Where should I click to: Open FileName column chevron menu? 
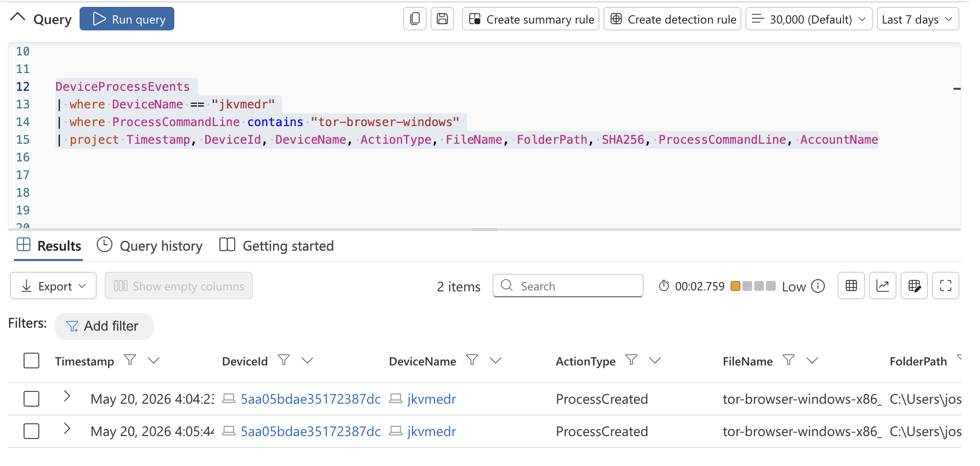click(812, 361)
